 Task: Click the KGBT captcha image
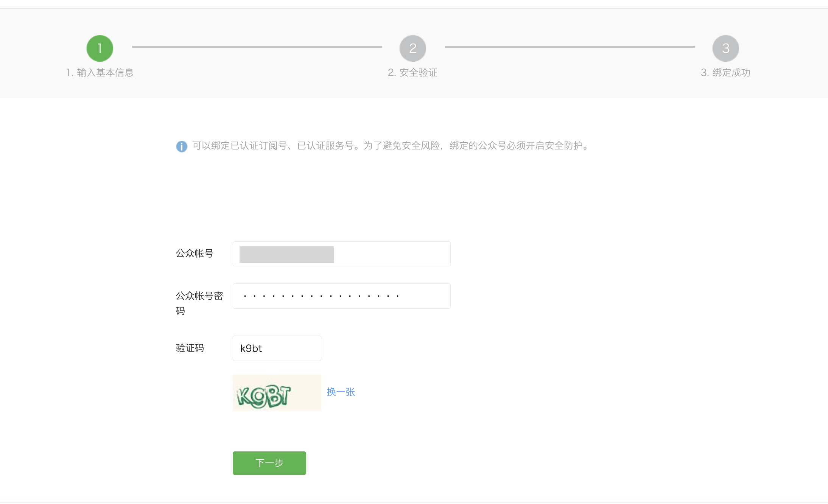click(x=277, y=393)
